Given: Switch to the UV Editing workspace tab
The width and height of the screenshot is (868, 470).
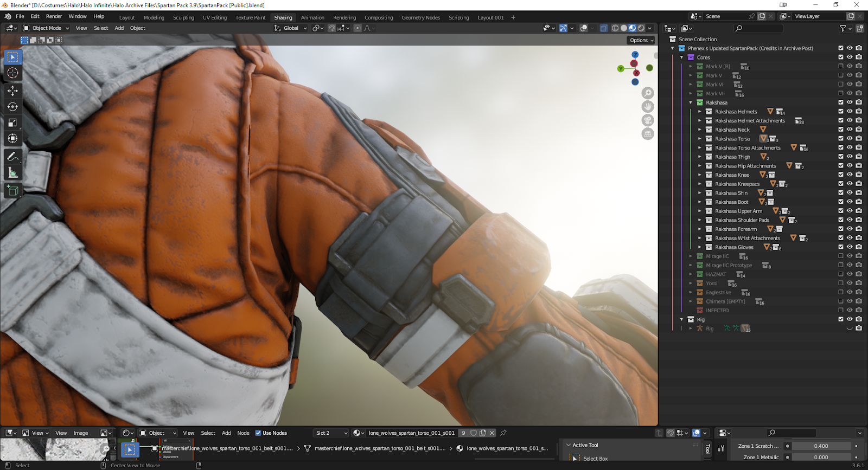Looking at the screenshot, I should [x=215, y=17].
